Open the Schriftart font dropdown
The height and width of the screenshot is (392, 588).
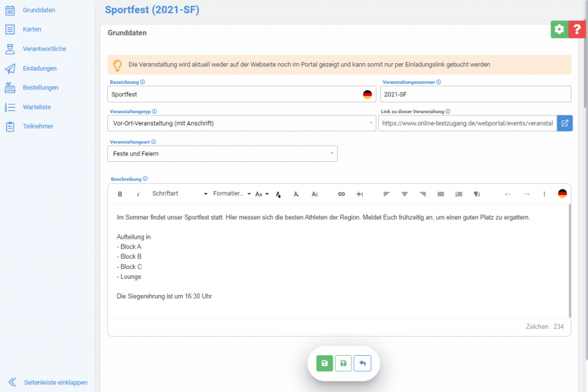[179, 194]
